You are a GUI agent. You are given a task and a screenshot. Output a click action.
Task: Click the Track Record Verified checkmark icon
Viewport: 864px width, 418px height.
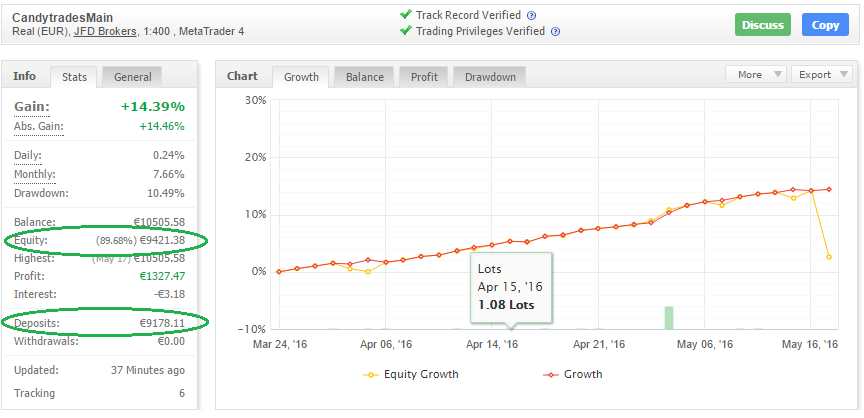point(405,15)
